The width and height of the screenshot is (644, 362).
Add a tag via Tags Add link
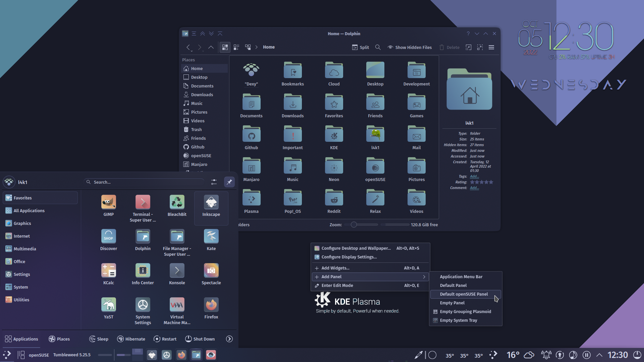474,176
